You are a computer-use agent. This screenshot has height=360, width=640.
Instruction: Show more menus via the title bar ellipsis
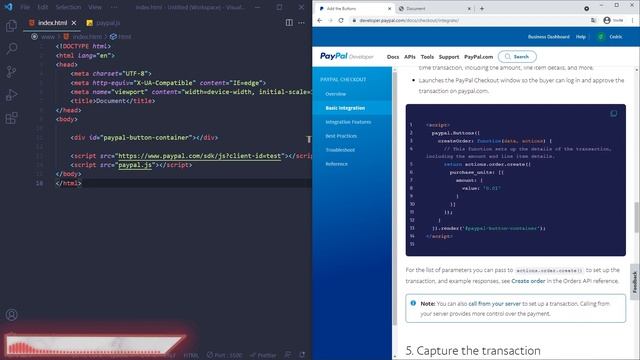[114, 7]
